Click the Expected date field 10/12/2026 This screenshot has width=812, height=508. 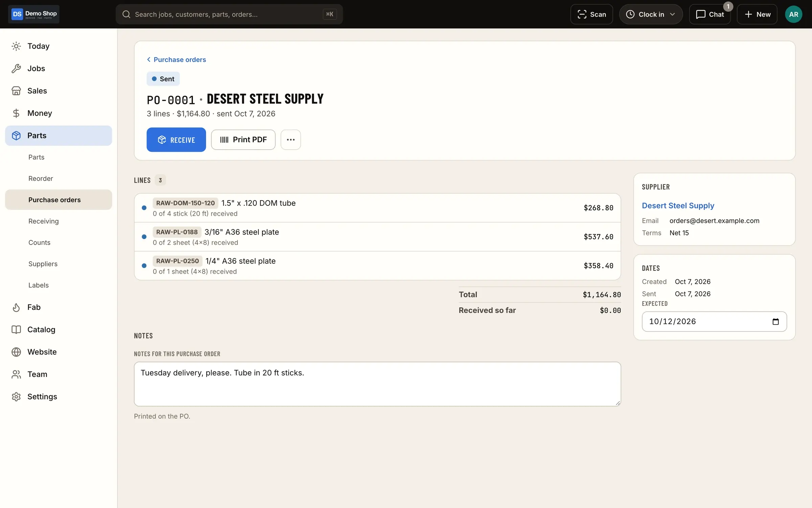[x=714, y=321]
